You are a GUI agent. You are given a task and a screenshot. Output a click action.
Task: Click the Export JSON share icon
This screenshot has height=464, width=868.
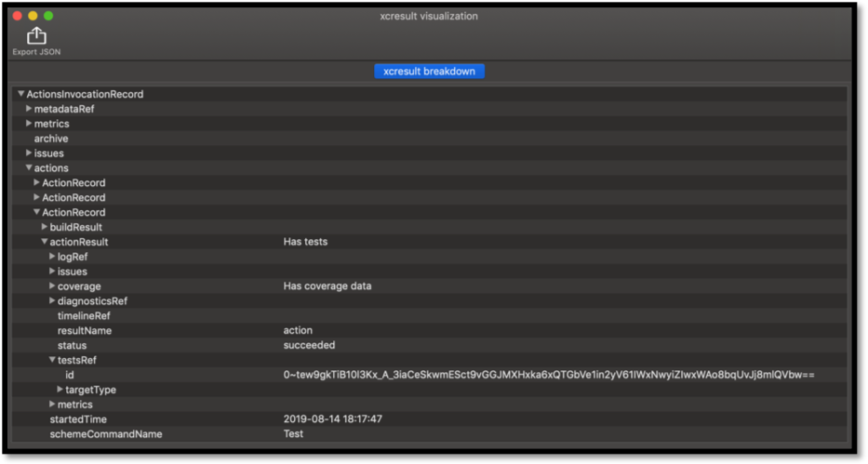(36, 36)
